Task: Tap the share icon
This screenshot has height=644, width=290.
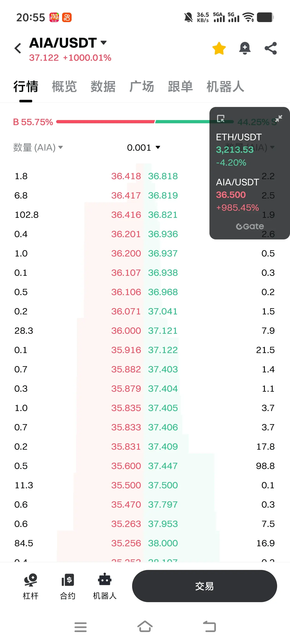Action: coord(271,48)
